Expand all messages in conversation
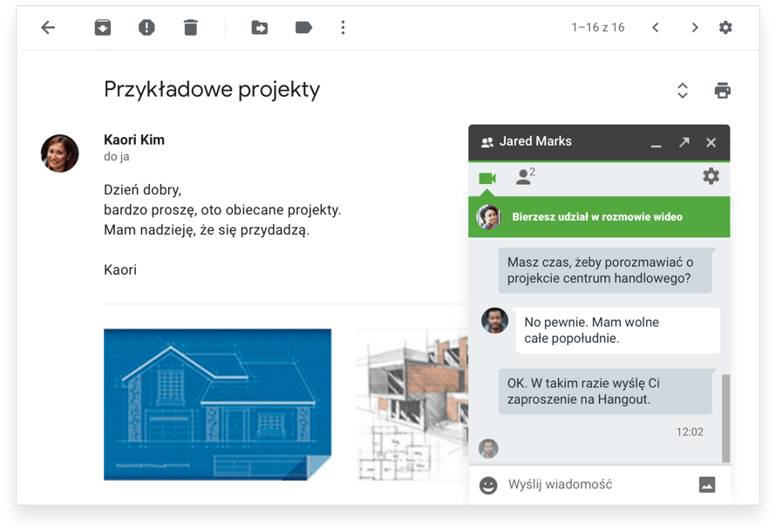Image resolution: width=776 pixels, height=532 pixels. pyautogui.click(x=683, y=91)
